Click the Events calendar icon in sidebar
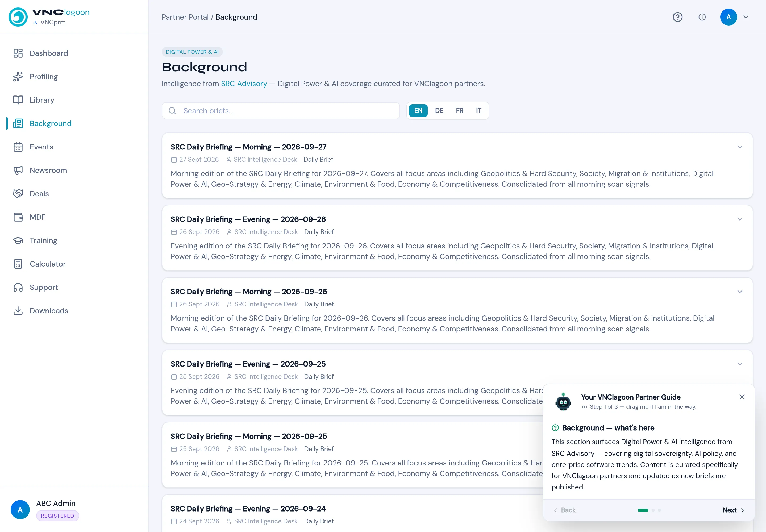This screenshot has height=532, width=766. click(x=18, y=147)
